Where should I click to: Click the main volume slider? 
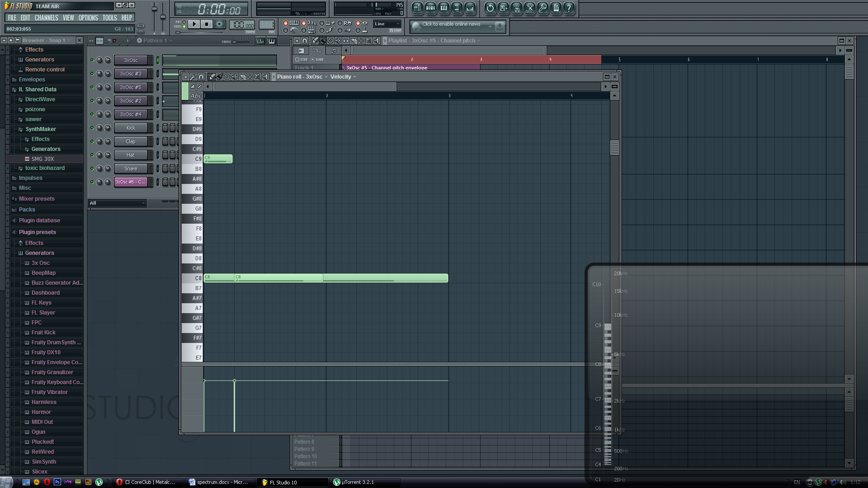coord(154,18)
